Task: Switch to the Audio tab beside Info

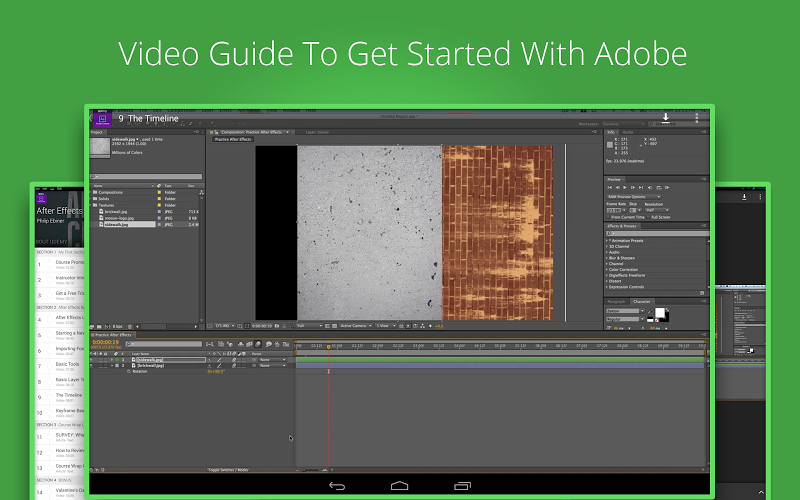Action: pyautogui.click(x=628, y=131)
